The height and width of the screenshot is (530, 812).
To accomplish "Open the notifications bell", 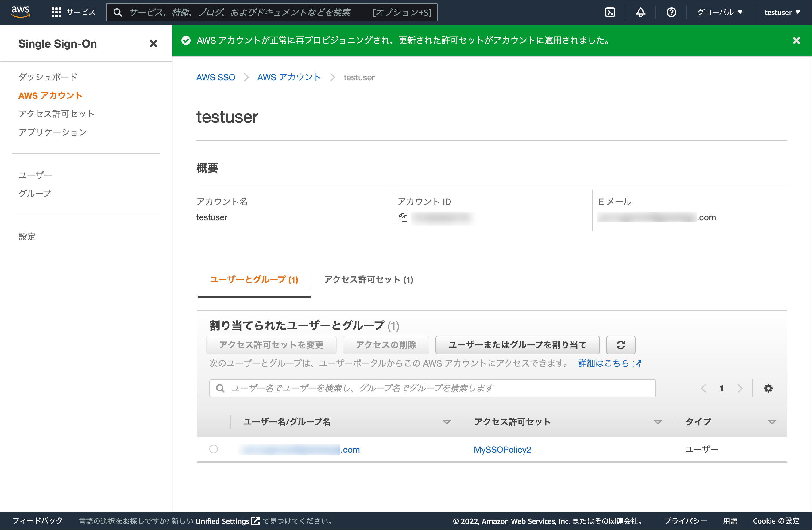I will pyautogui.click(x=640, y=13).
